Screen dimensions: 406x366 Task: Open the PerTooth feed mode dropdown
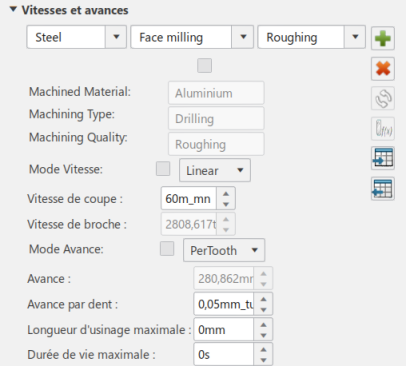pyautogui.click(x=224, y=250)
